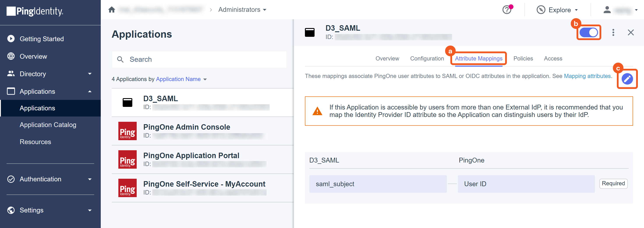Viewport: 644px width, 228px height.
Task: Open the Application Name sort dropdown
Action: coord(181,79)
